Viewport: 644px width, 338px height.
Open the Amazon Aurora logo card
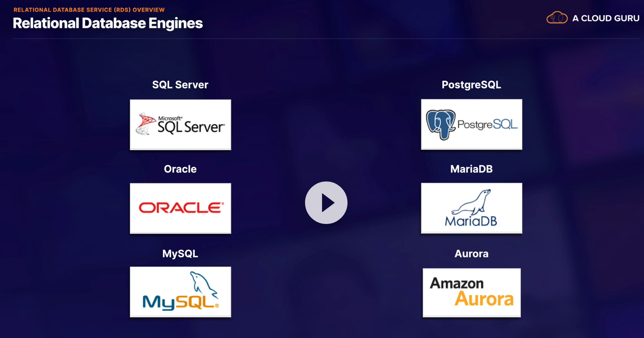(472, 293)
